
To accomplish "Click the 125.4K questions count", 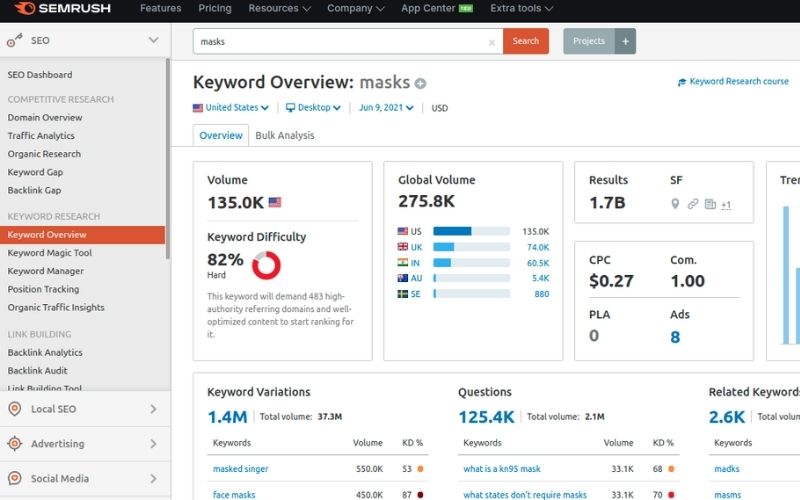I will [486, 417].
